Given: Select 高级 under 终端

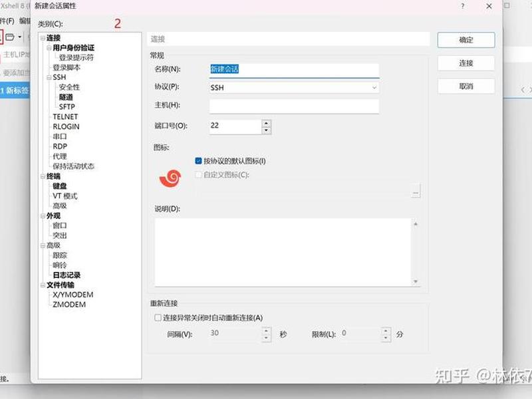Looking at the screenshot, I should pos(60,205).
